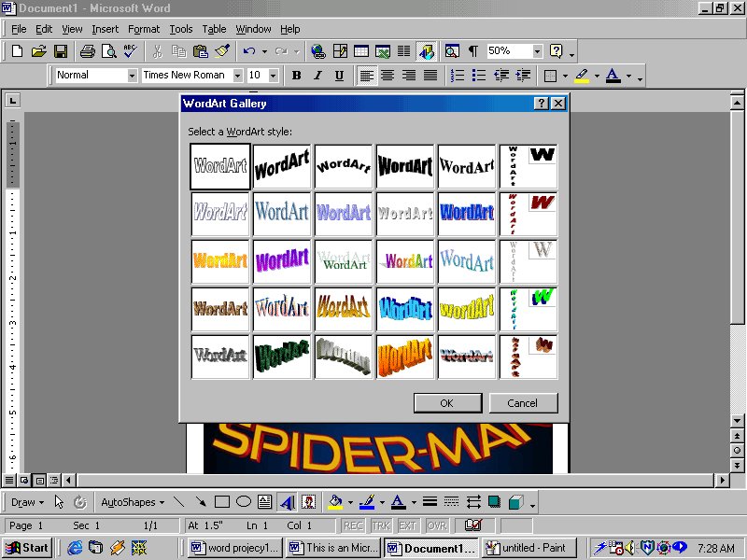The image size is (747, 560).
Task: Toggle Bold formatting
Action: point(296,76)
